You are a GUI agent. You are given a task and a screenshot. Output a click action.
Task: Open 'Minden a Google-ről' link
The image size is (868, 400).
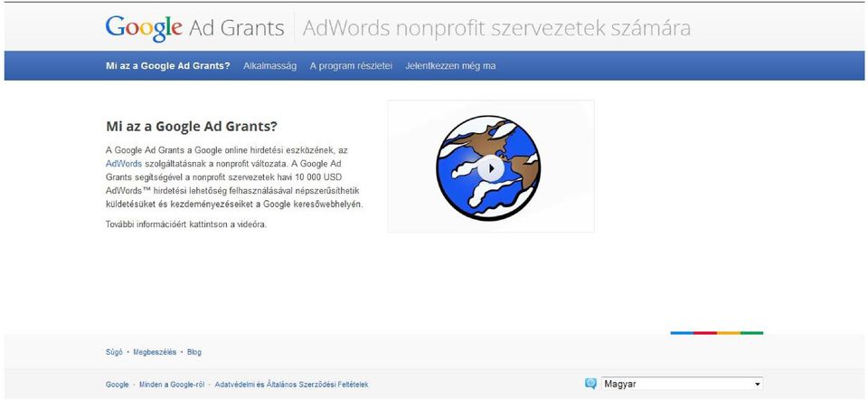coord(172,385)
